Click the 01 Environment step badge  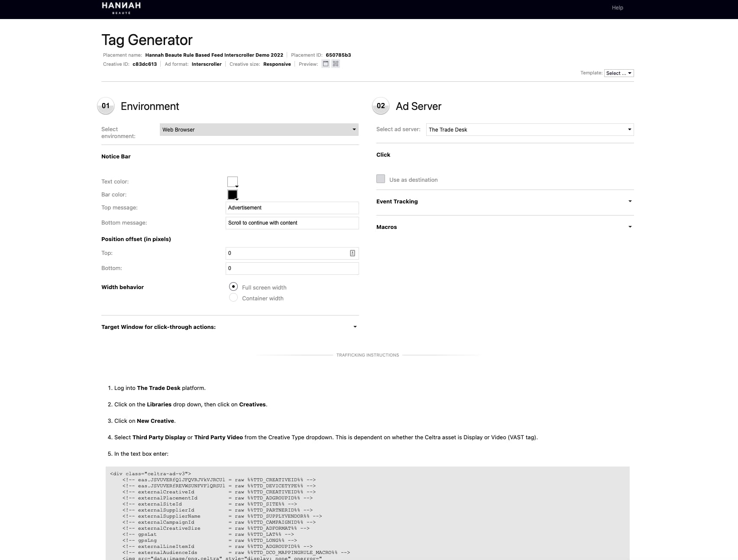pos(106,106)
